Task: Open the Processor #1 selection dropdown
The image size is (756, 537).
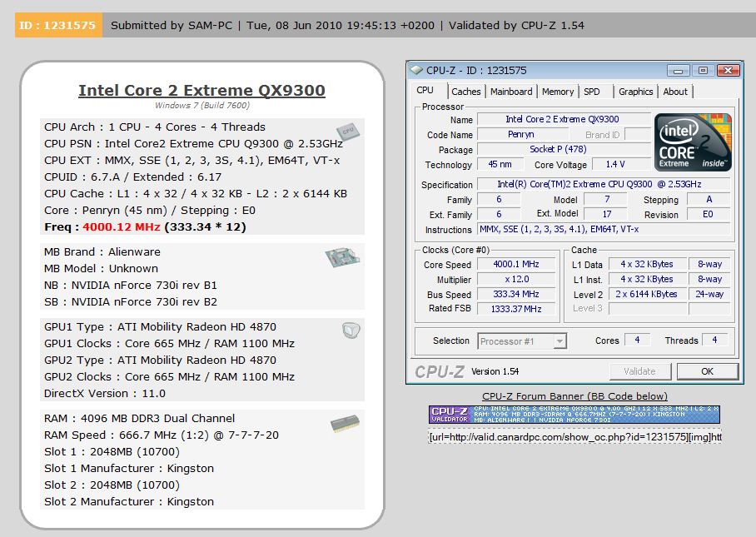Action: click(522, 341)
